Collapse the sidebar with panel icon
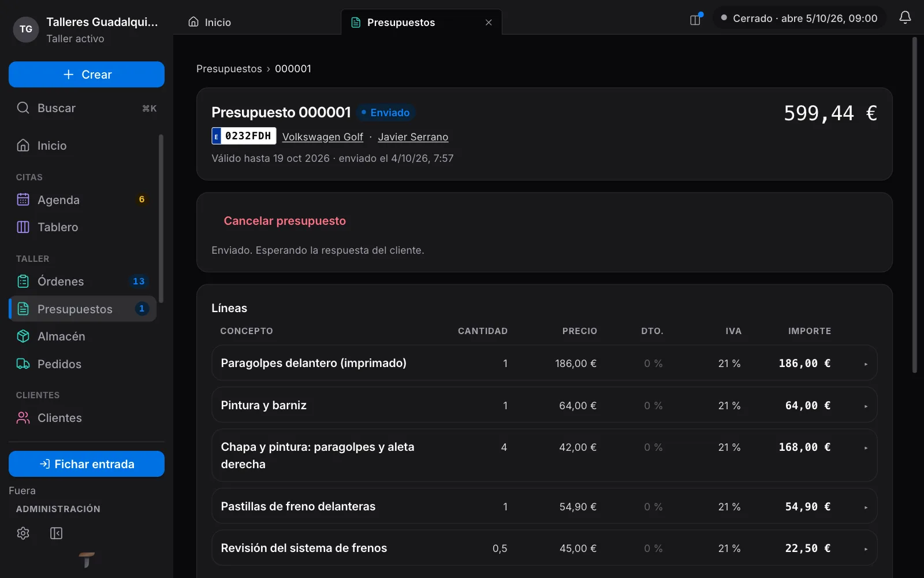The height and width of the screenshot is (578, 924). 56,533
